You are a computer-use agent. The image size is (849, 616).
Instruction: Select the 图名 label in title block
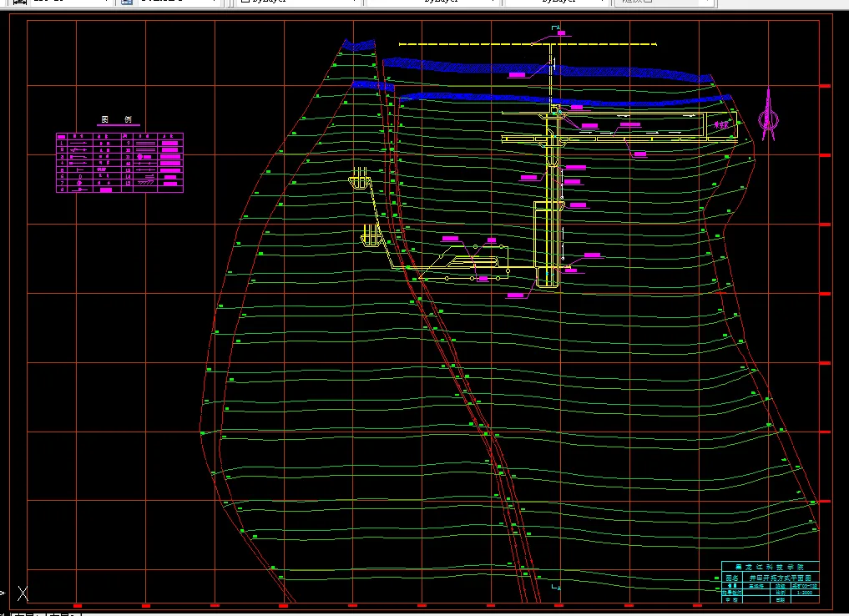[732, 578]
